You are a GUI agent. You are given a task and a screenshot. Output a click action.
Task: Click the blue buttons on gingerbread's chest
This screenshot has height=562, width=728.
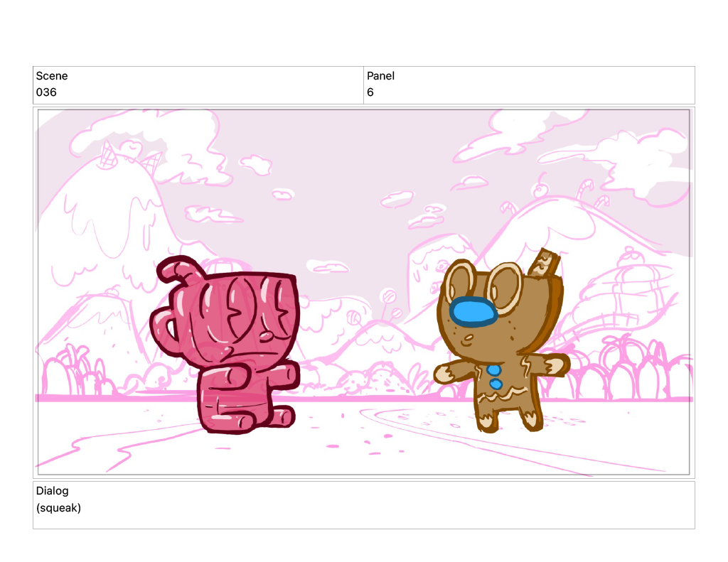[495, 377]
